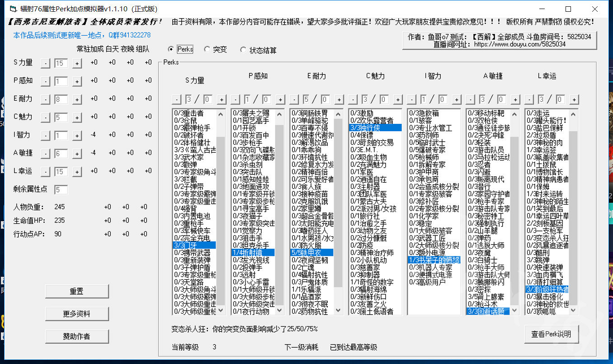Click the 赞助作者 button

tap(77, 336)
